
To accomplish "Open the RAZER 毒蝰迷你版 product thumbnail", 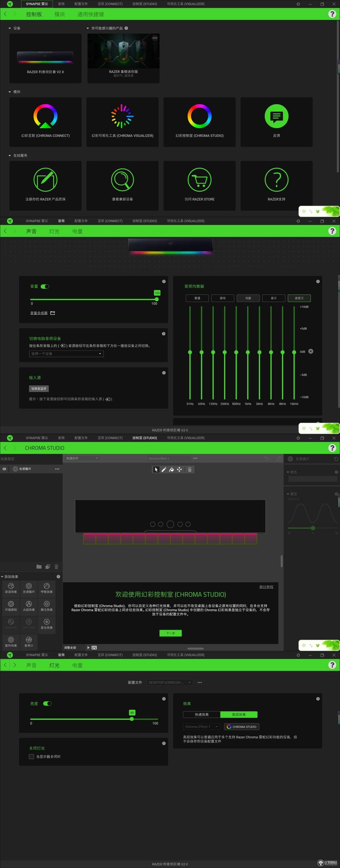I will click(x=123, y=58).
